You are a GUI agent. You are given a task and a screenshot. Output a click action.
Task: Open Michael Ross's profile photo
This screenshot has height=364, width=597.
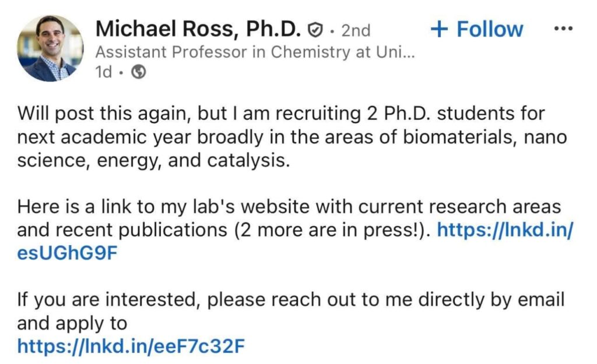coord(51,48)
